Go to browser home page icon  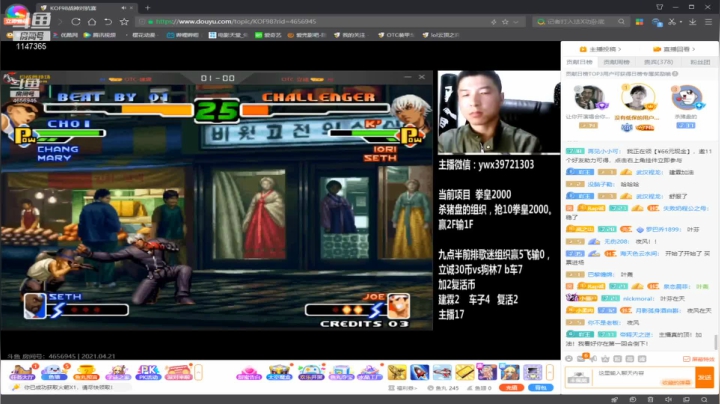(92, 22)
